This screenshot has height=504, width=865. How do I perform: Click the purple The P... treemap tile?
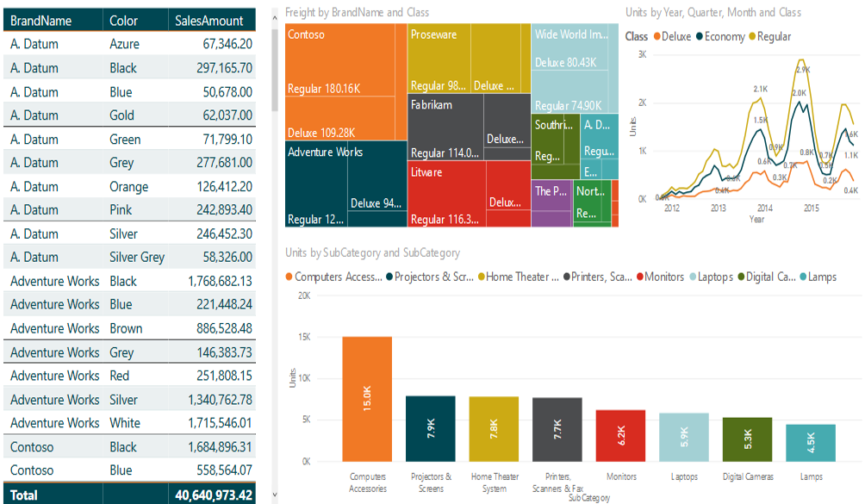pyautogui.click(x=551, y=196)
